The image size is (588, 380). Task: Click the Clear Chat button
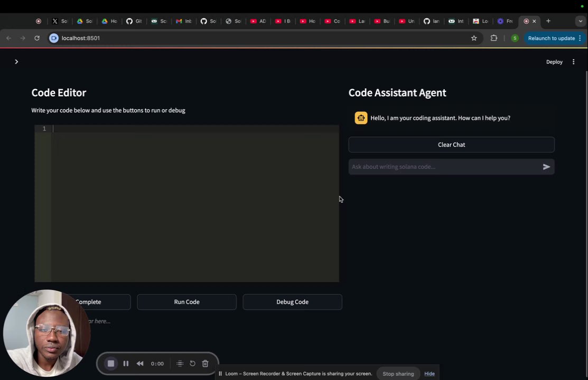tap(452, 145)
